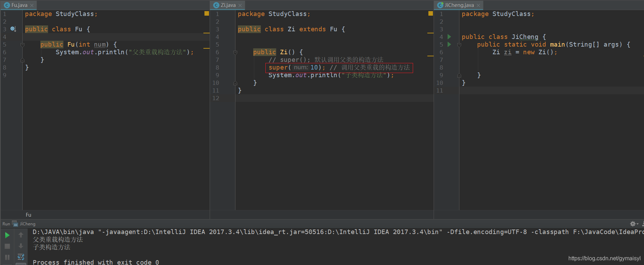Screen dimensions: 644x265
Task: Click the first warning stripe in Fu.java
Action: (x=206, y=33)
